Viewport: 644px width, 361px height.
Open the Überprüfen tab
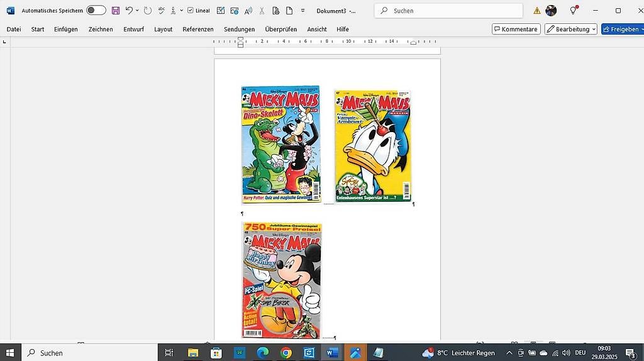[281, 29]
